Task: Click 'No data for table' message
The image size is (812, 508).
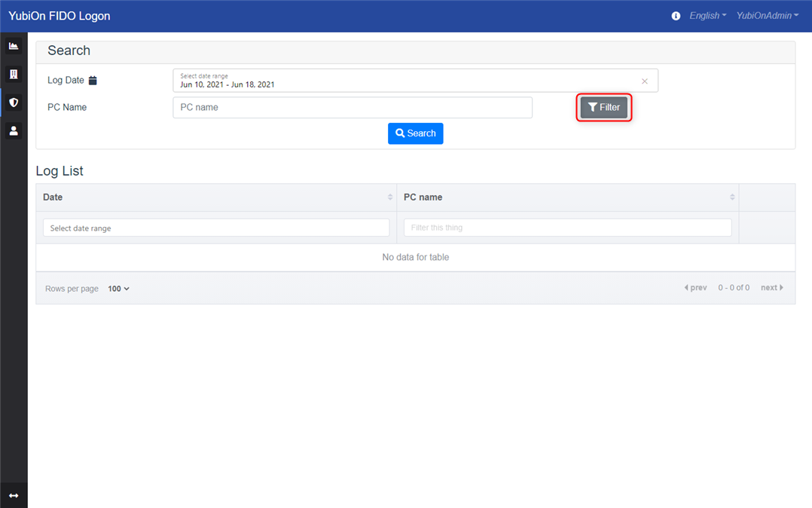Action: (415, 257)
